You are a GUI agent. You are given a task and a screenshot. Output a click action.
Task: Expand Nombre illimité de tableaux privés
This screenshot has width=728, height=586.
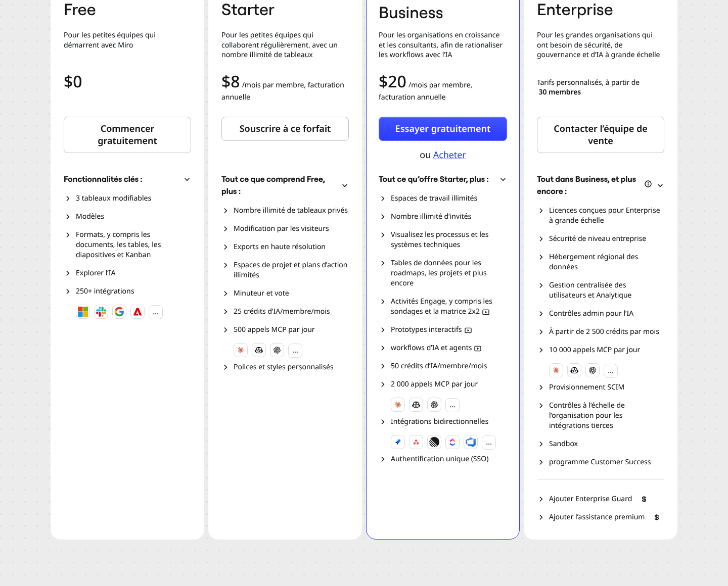pos(285,210)
